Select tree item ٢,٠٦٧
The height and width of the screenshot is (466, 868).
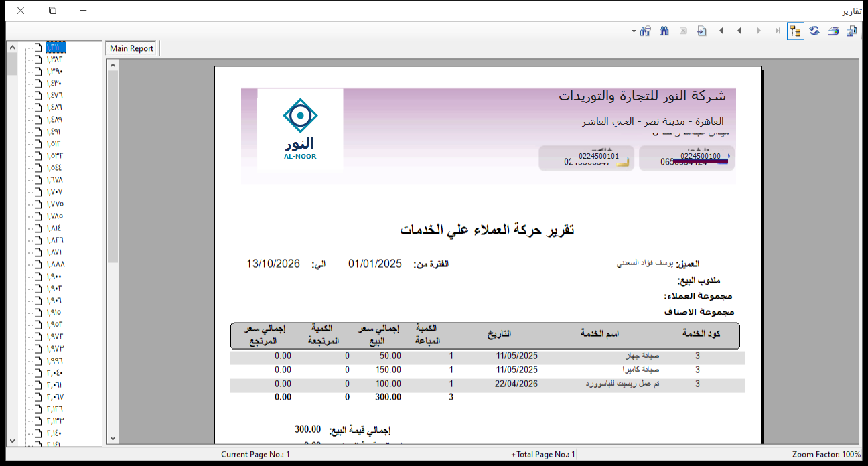pos(55,396)
